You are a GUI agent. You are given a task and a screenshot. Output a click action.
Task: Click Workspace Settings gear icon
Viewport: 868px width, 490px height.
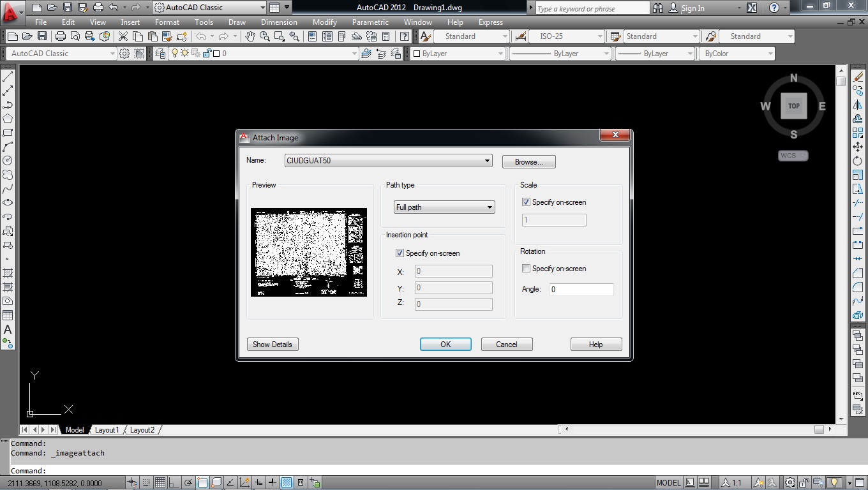(124, 54)
